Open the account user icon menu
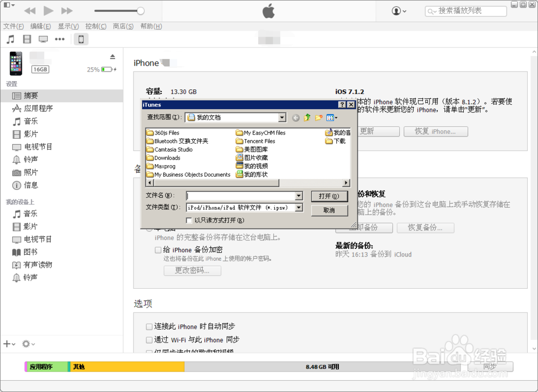 (x=399, y=11)
